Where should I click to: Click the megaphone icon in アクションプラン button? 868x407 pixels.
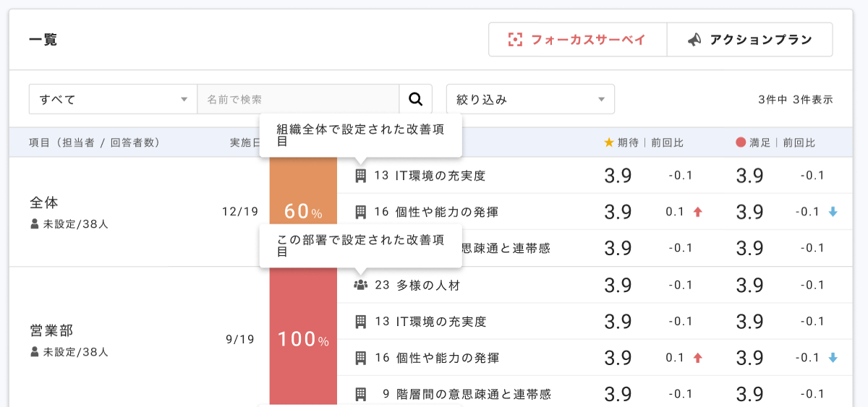694,40
